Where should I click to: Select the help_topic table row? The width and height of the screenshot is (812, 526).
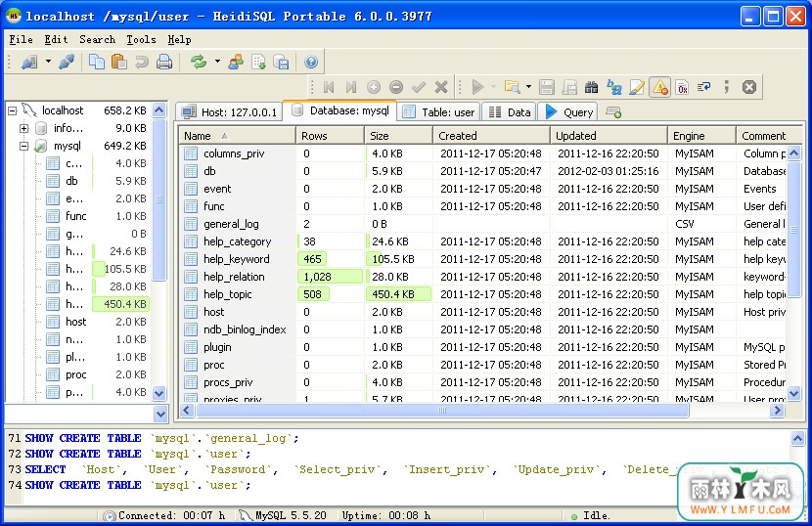[482, 294]
